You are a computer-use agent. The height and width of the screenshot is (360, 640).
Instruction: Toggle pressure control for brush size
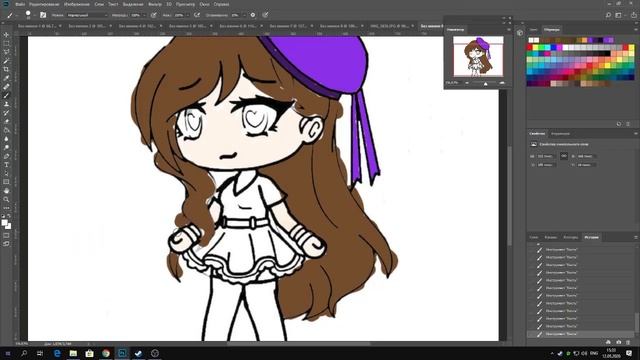click(265, 15)
